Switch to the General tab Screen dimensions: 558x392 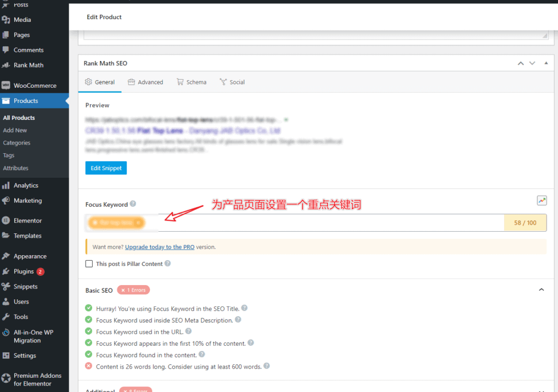coord(100,82)
